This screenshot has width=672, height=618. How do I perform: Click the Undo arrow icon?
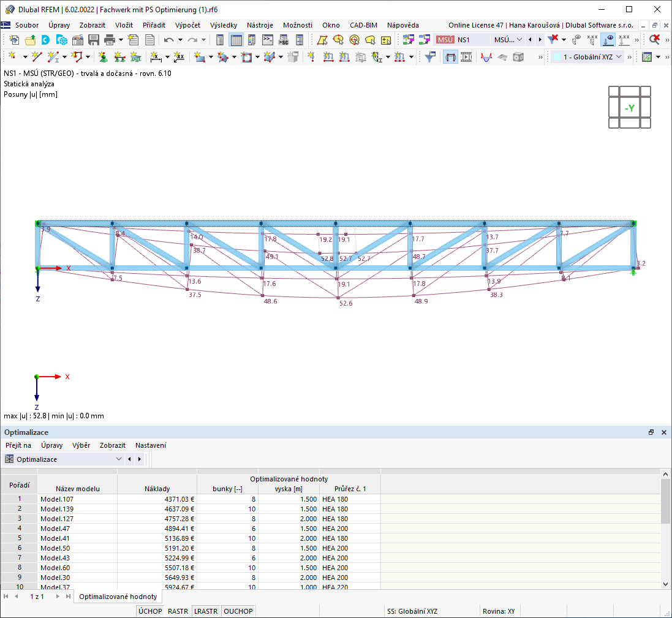(x=169, y=40)
